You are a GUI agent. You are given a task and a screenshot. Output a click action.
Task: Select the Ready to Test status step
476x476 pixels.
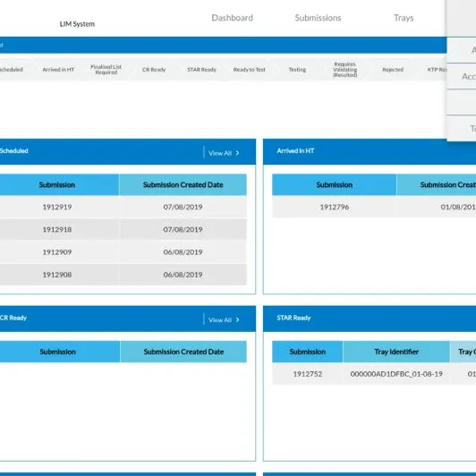coord(250,70)
